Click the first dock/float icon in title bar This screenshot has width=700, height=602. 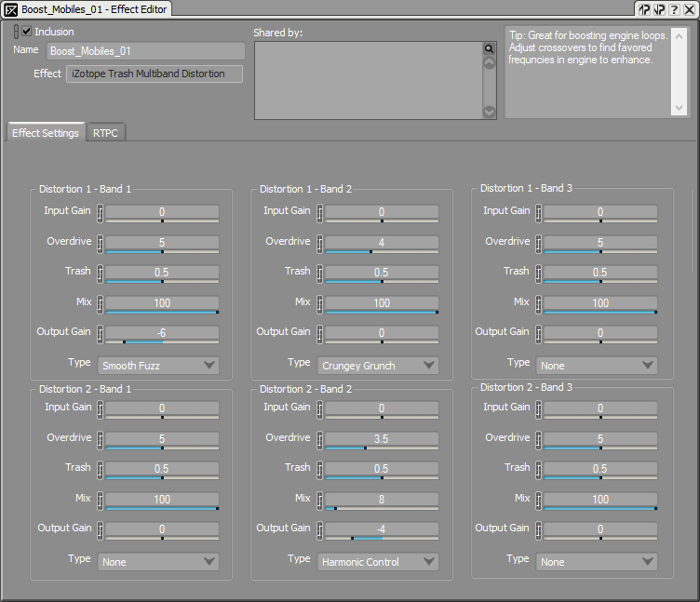point(644,9)
